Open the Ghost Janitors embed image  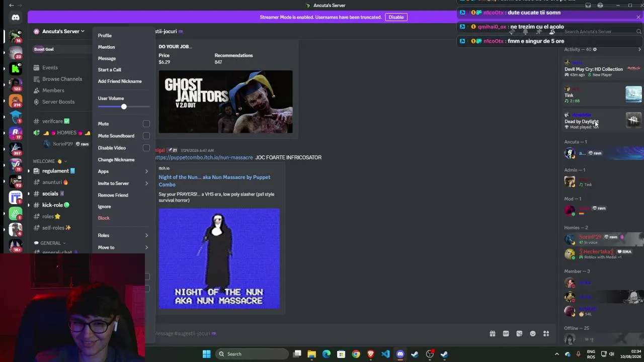(225, 102)
